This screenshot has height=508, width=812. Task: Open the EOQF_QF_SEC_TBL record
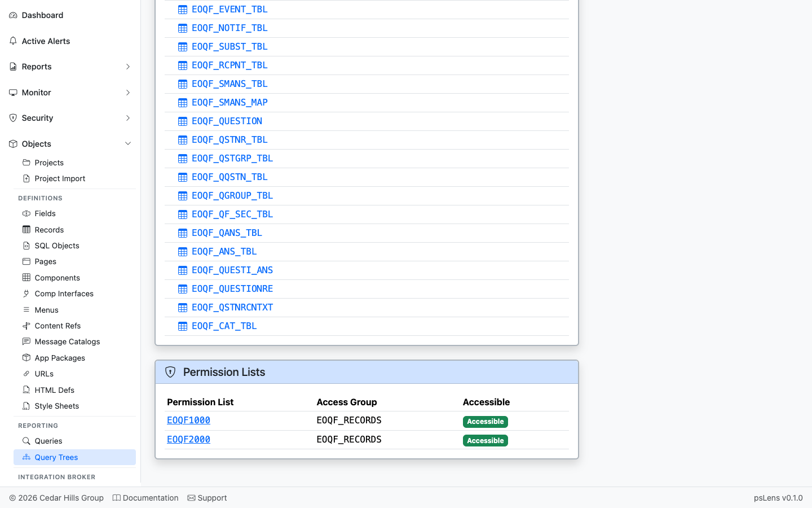point(232,214)
